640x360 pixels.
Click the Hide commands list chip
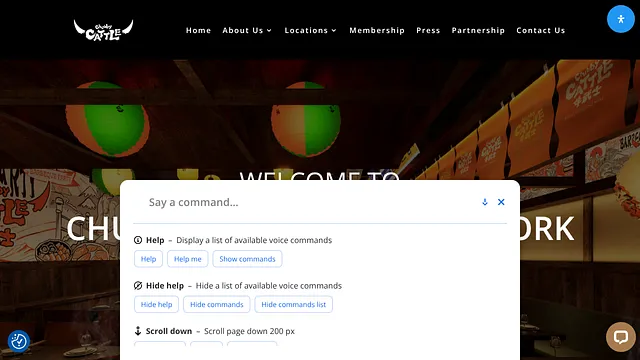tap(293, 304)
